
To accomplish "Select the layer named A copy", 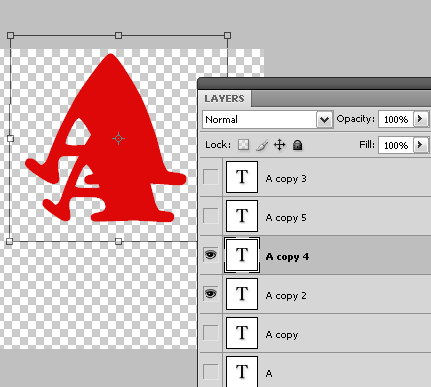I will coord(282,335).
